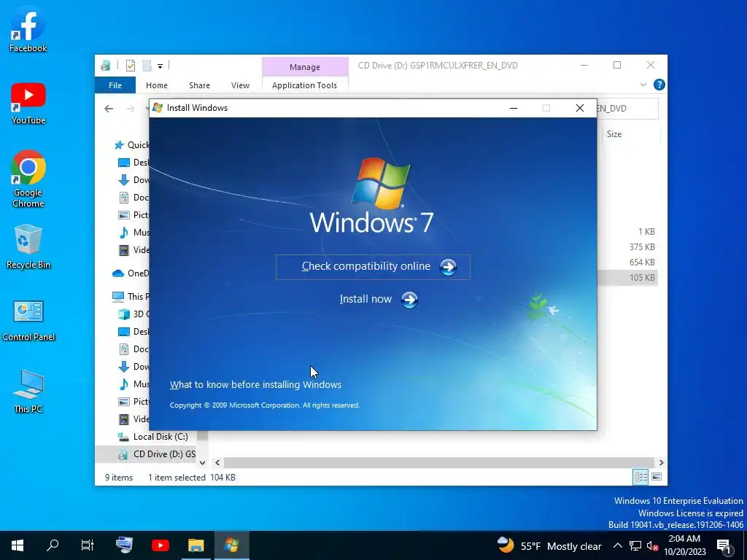Click the File Explorer taskbar icon
Image resolution: width=747 pixels, height=560 pixels.
[x=196, y=545]
